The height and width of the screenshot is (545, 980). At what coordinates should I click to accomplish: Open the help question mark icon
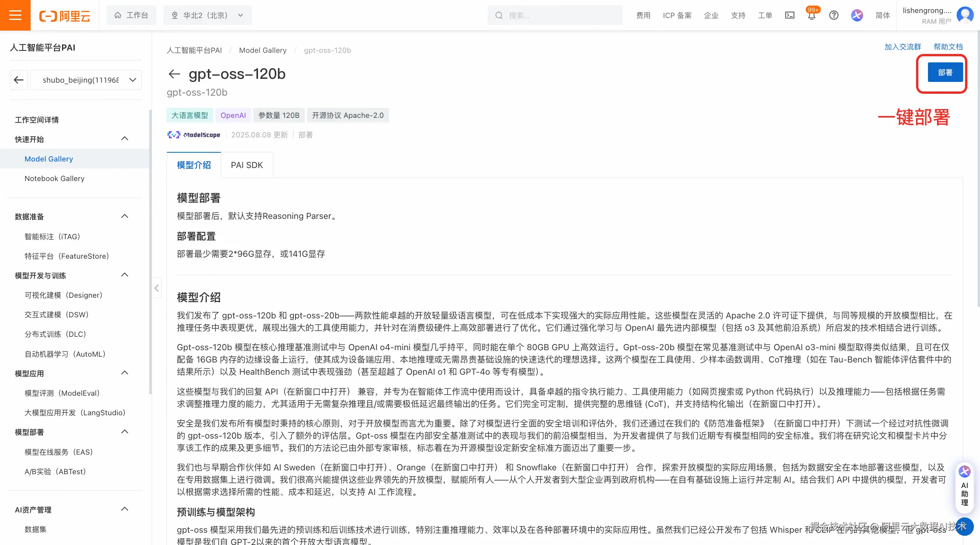pyautogui.click(x=834, y=15)
